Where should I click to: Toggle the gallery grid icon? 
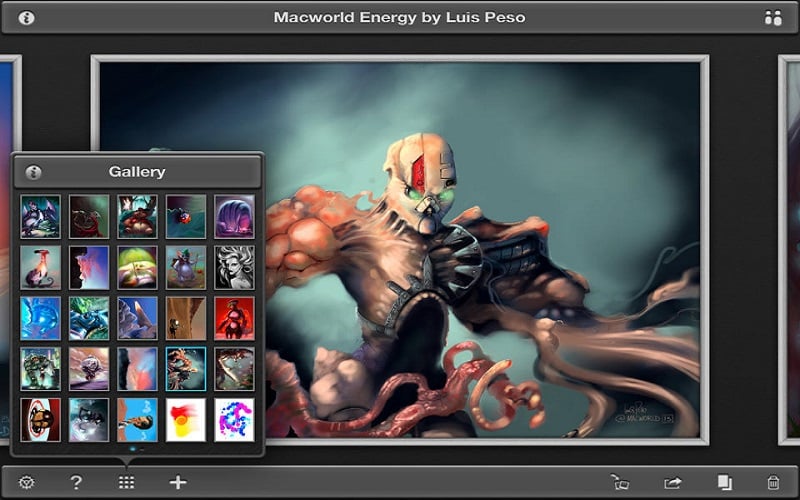coord(126,482)
